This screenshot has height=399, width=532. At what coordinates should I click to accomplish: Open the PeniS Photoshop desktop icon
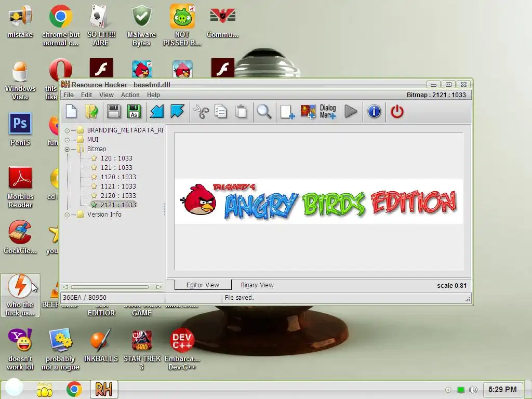(20, 129)
